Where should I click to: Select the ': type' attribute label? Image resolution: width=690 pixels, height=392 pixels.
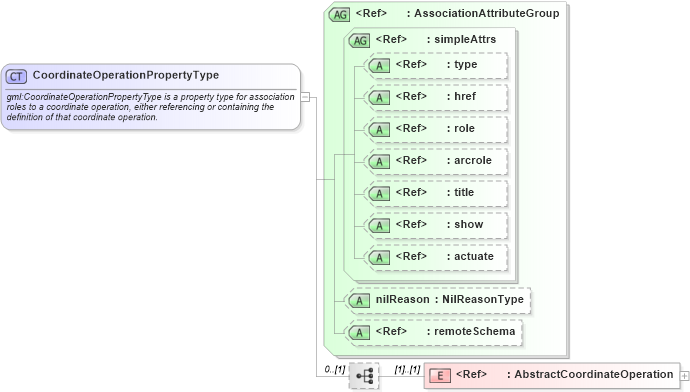[x=462, y=65]
